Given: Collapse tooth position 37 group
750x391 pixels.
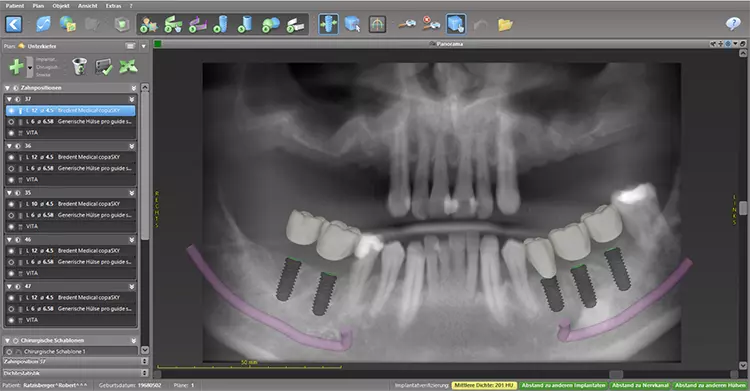Looking at the screenshot, I should (9, 99).
